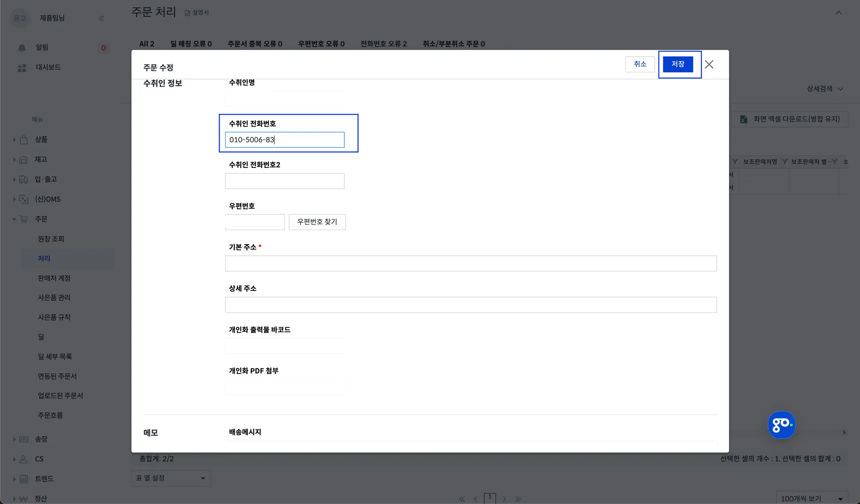
Task: Click the Excel icon for 화면 엑셀 다운로드
Action: pyautogui.click(x=743, y=119)
